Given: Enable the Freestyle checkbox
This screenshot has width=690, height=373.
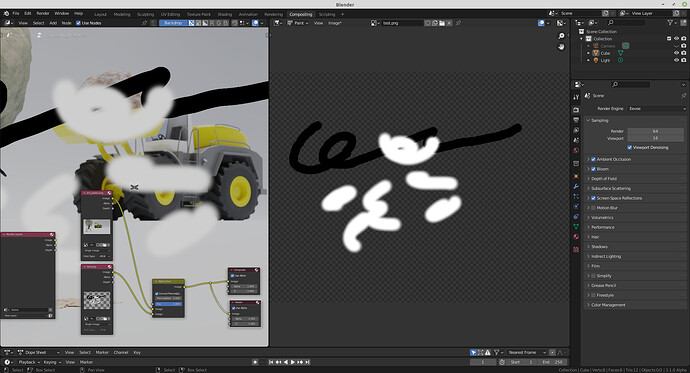Looking at the screenshot, I should 593,295.
